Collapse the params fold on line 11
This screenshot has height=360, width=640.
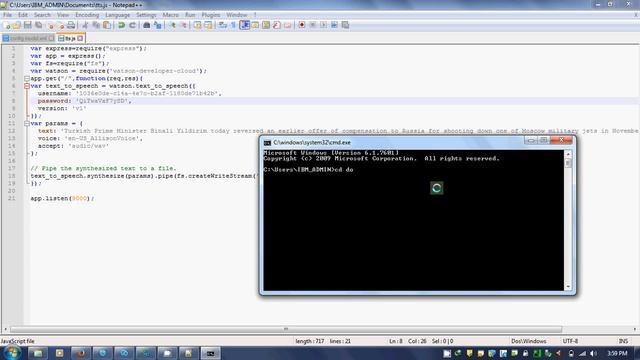(x=27, y=123)
